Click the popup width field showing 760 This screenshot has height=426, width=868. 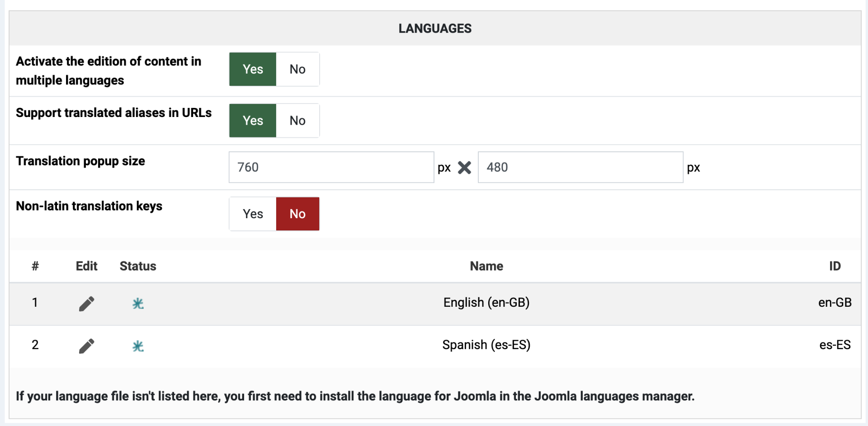(x=331, y=167)
